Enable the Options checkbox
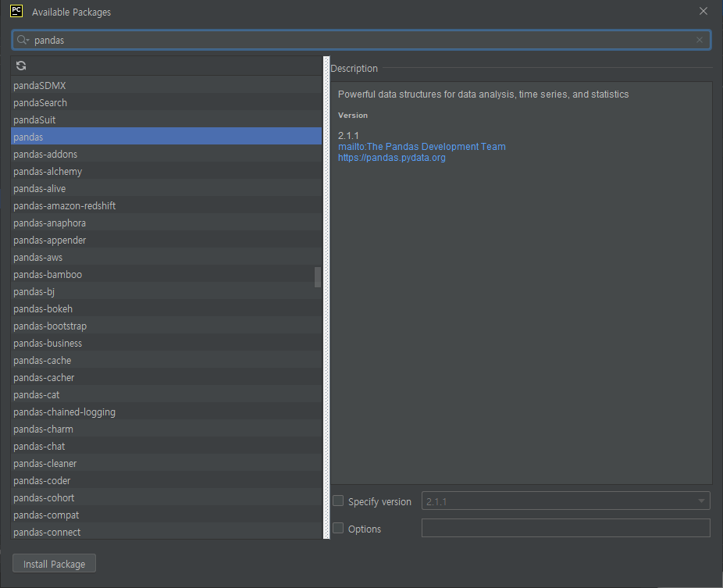Viewport: 723px width, 588px height. 338,528
